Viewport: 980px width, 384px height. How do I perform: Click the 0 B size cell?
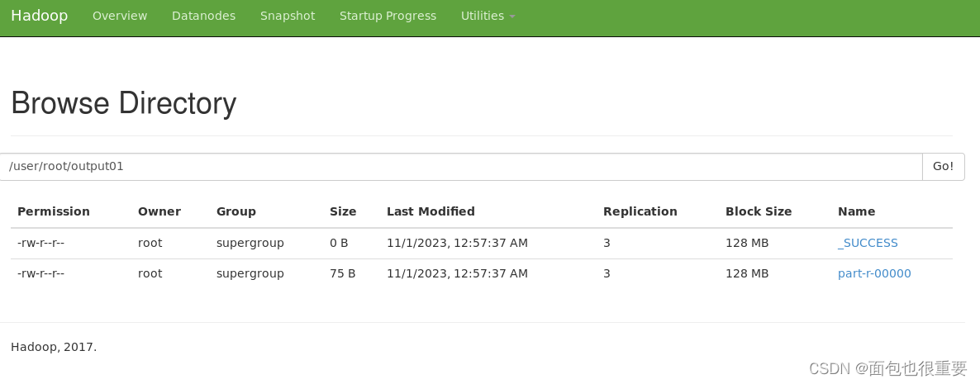click(x=339, y=243)
